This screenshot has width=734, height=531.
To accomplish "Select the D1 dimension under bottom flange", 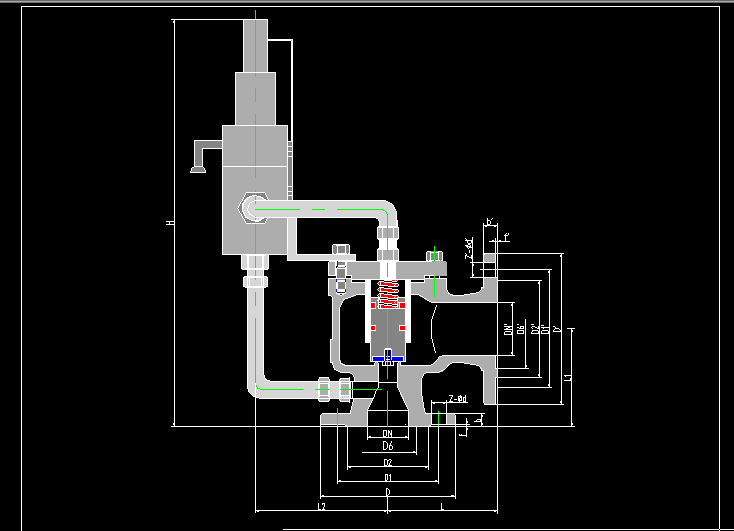I will (x=388, y=479).
